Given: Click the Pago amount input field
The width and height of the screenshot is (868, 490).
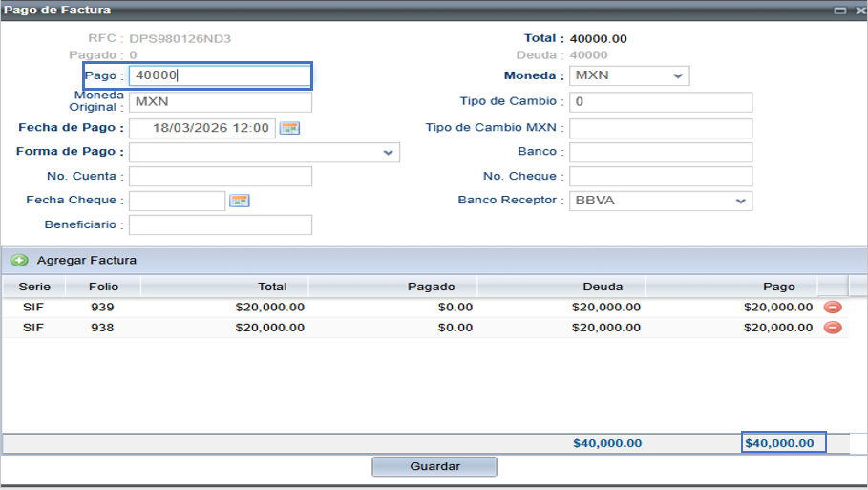Looking at the screenshot, I should pos(220,76).
